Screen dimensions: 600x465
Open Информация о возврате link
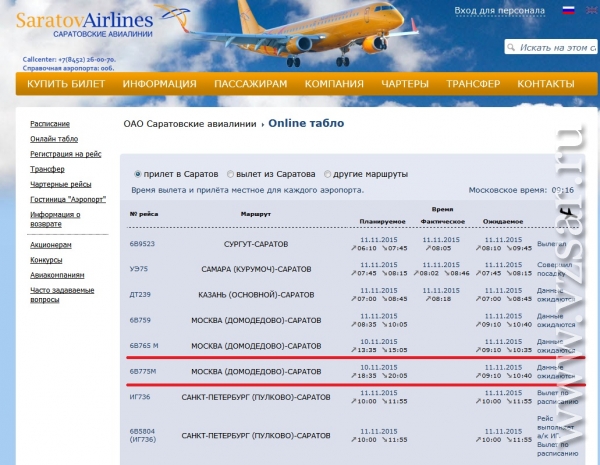[55, 219]
